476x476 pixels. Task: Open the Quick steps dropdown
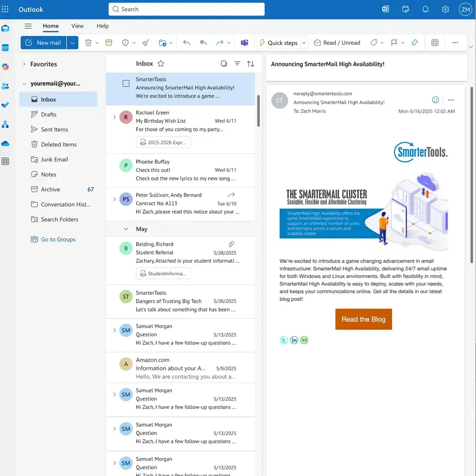(x=304, y=42)
